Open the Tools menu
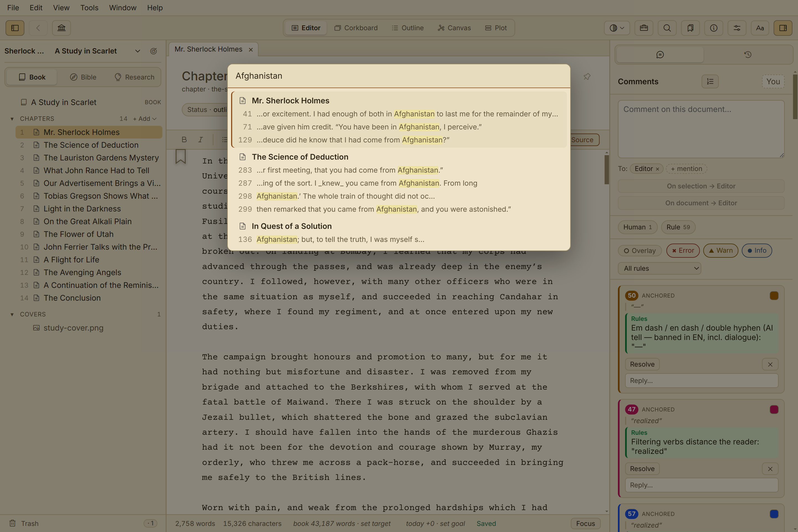The width and height of the screenshot is (798, 532). (89, 7)
